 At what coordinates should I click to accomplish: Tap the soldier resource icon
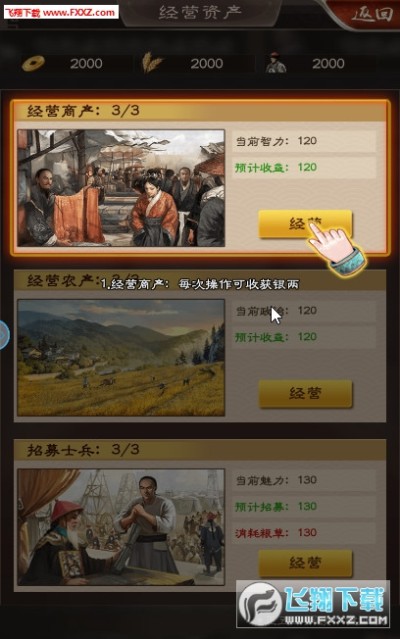(x=275, y=63)
